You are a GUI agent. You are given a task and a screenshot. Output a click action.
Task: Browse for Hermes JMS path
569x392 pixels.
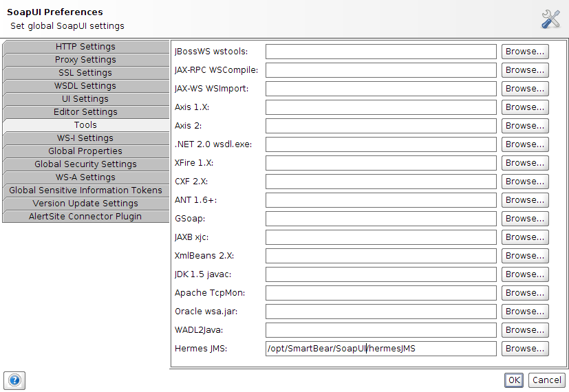click(x=525, y=349)
